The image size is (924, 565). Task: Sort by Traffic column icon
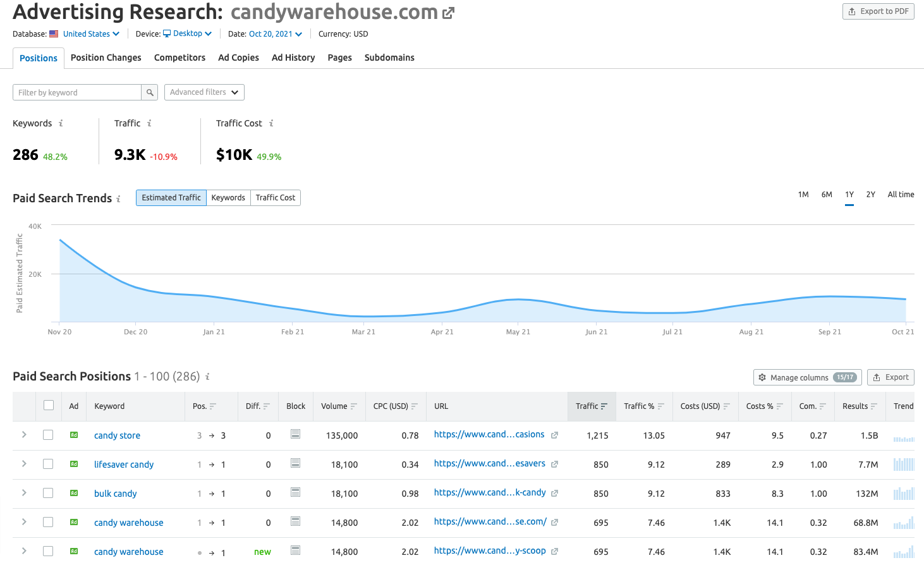[604, 406]
